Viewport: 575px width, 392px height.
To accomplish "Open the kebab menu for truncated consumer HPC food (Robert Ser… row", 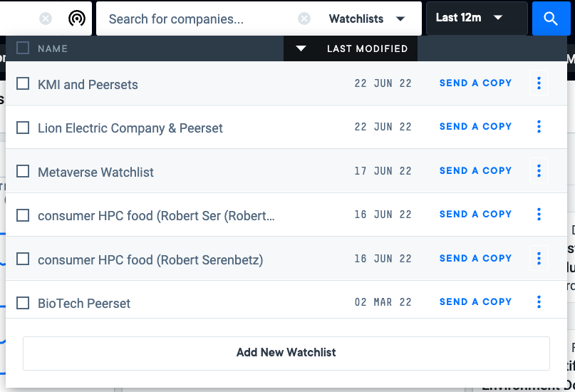I will (539, 214).
